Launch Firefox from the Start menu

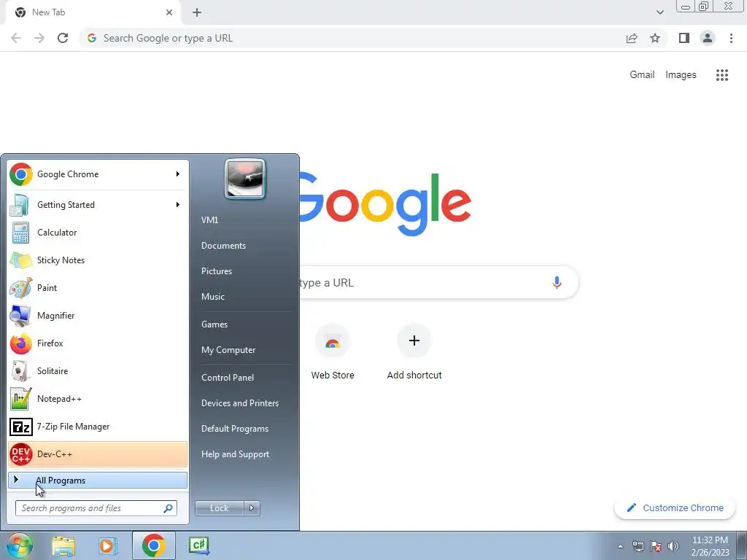click(98, 343)
